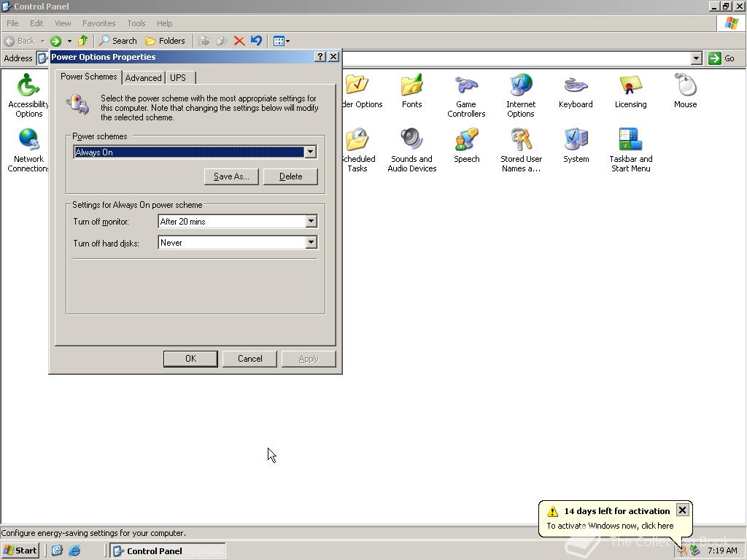The image size is (747, 560).
Task: Click the blue Undo toolbar icon
Action: pos(256,41)
